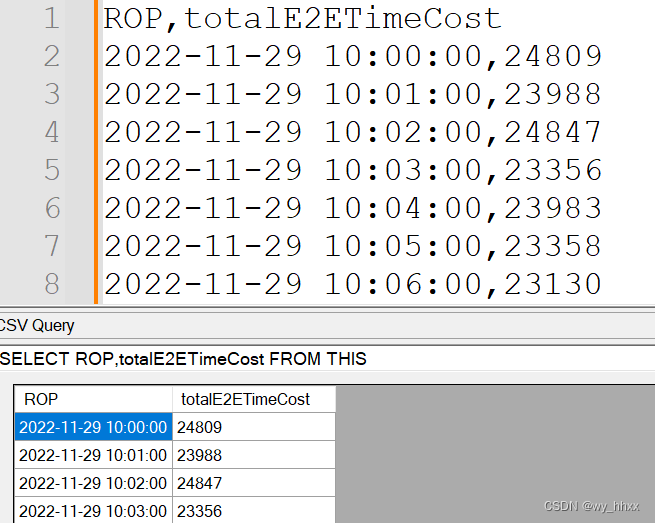655x523 pixels.
Task: Click editor header line ROP,totalE2ETimeCost
Action: coord(302,18)
